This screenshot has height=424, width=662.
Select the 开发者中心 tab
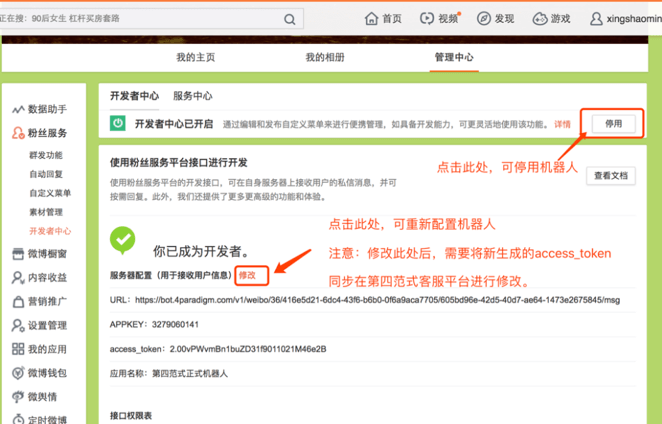(135, 96)
